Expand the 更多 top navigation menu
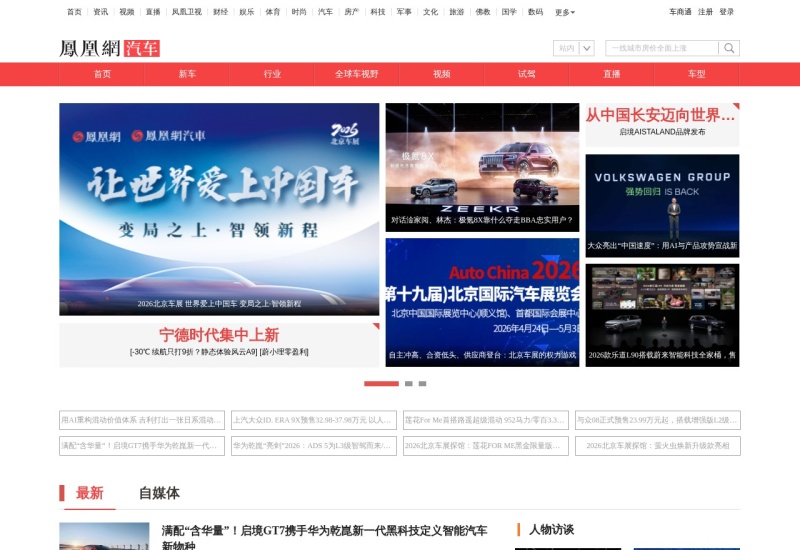Viewport: 800px width, 550px height. click(565, 12)
